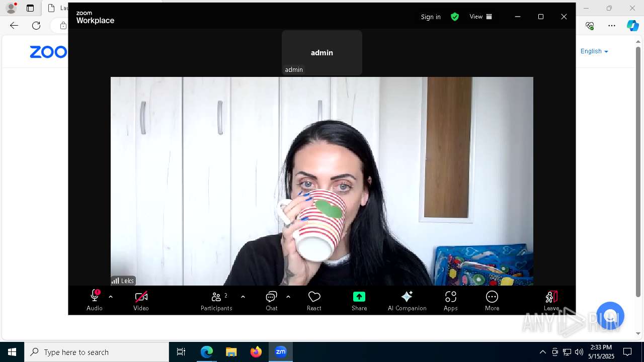This screenshot has width=644, height=362.
Task: Open browser profile avatar icon
Action: [11, 8]
